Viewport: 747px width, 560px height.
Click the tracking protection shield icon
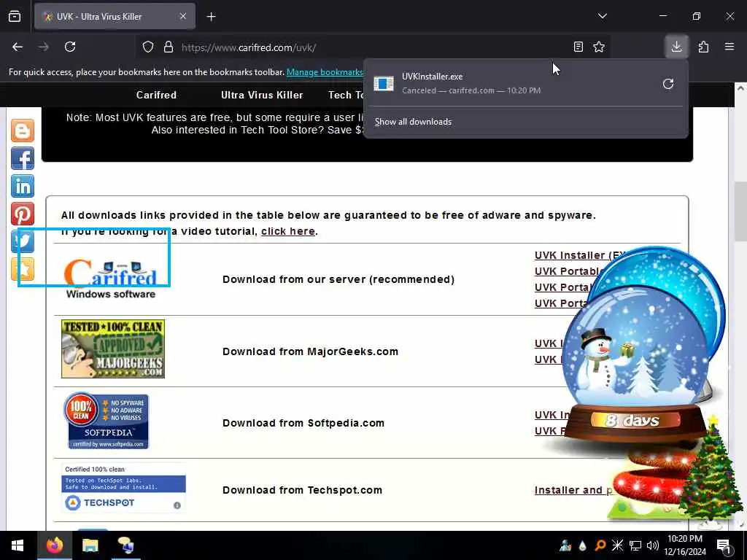[148, 47]
